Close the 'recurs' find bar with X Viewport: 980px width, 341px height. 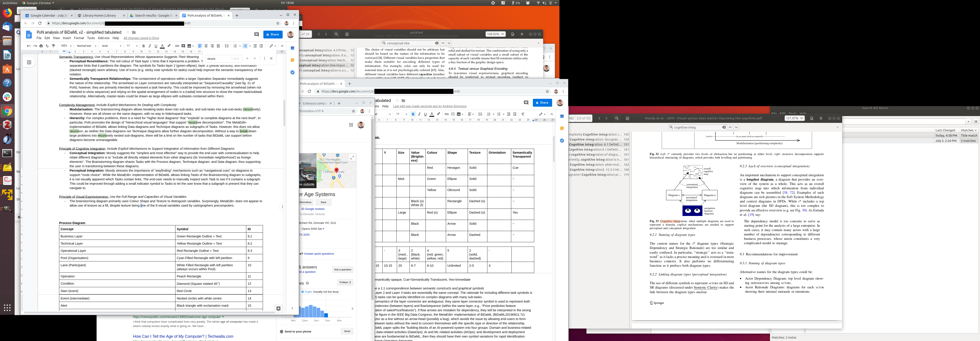[x=271, y=59]
